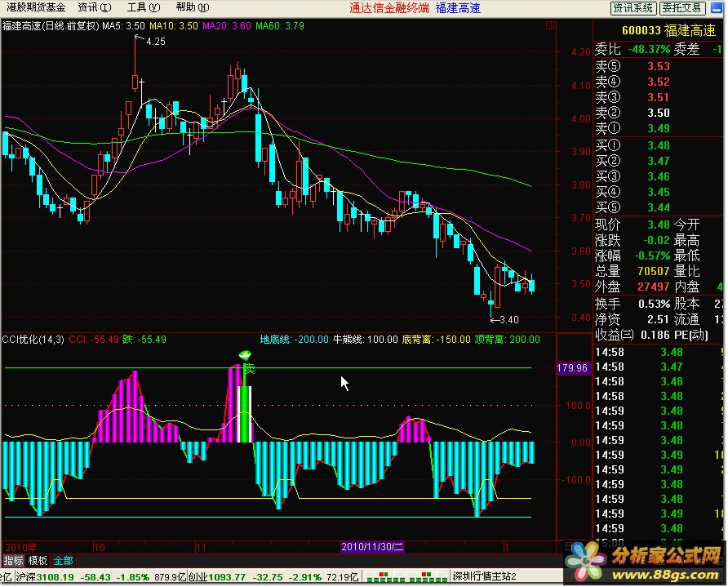
Task: Switch to the 全部 tab
Action: tap(63, 561)
